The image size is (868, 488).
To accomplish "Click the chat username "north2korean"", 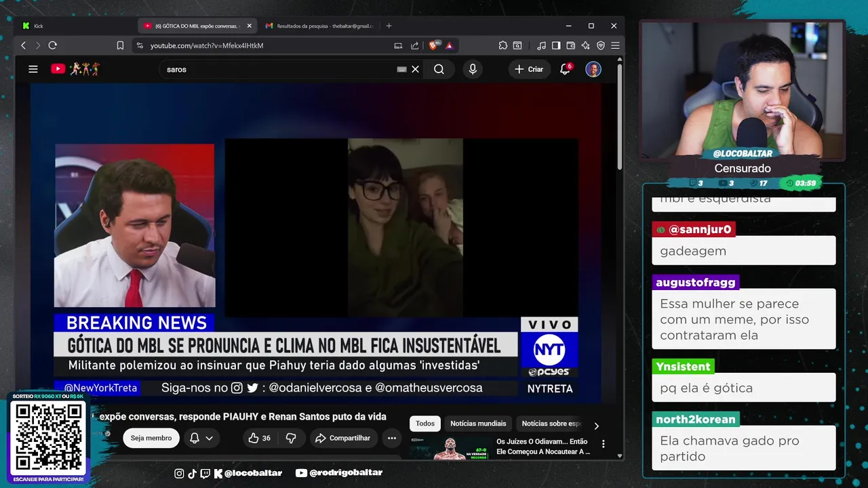I will pyautogui.click(x=695, y=419).
